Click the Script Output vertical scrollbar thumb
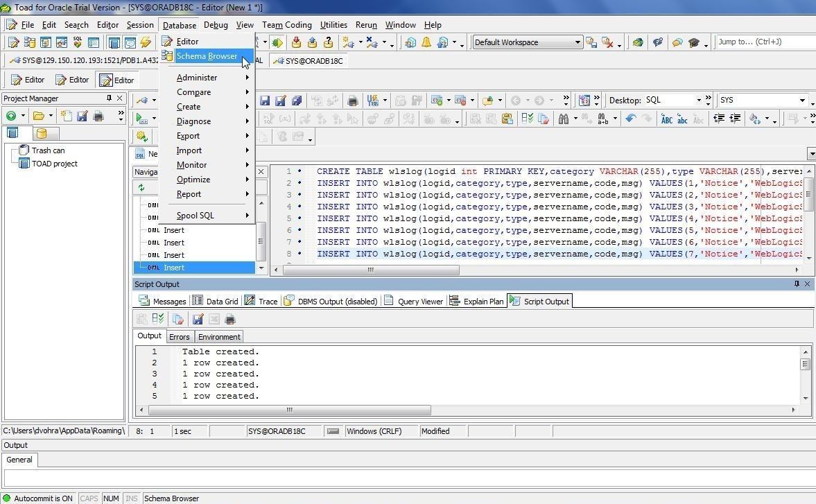 point(806,364)
